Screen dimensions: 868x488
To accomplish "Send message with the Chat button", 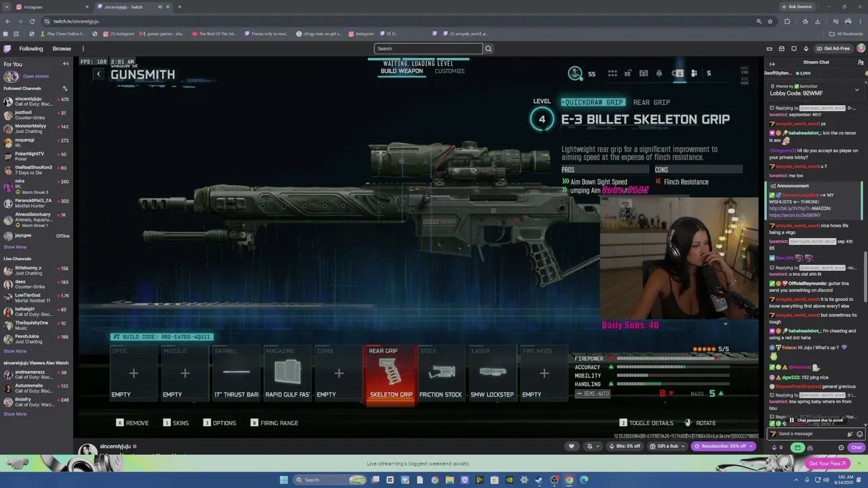I will 856,447.
